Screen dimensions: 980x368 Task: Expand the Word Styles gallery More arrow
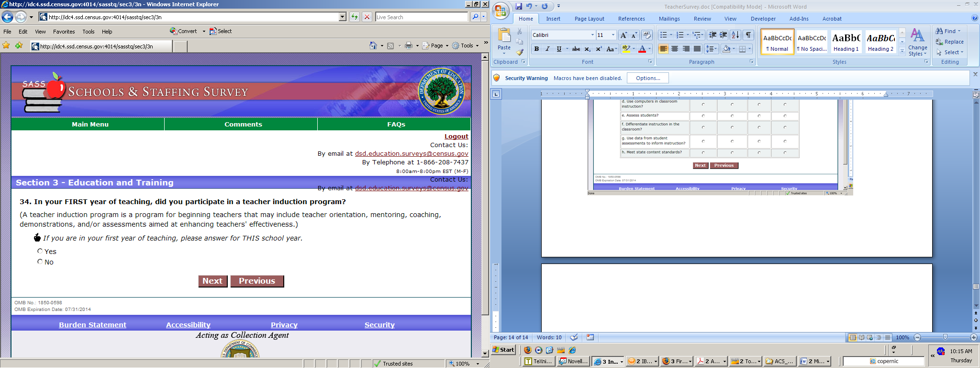pos(902,51)
